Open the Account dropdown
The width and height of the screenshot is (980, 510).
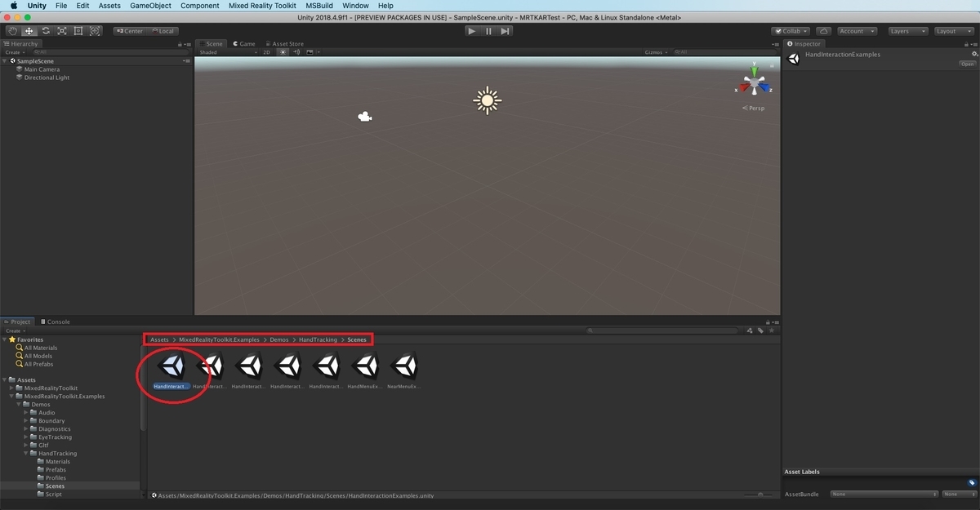point(857,31)
